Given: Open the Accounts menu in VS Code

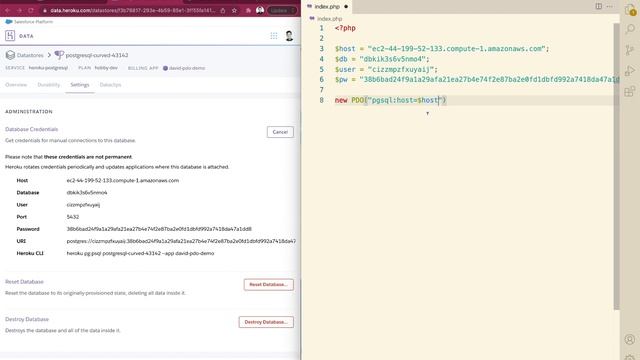Looking at the screenshot, I should point(630,339).
